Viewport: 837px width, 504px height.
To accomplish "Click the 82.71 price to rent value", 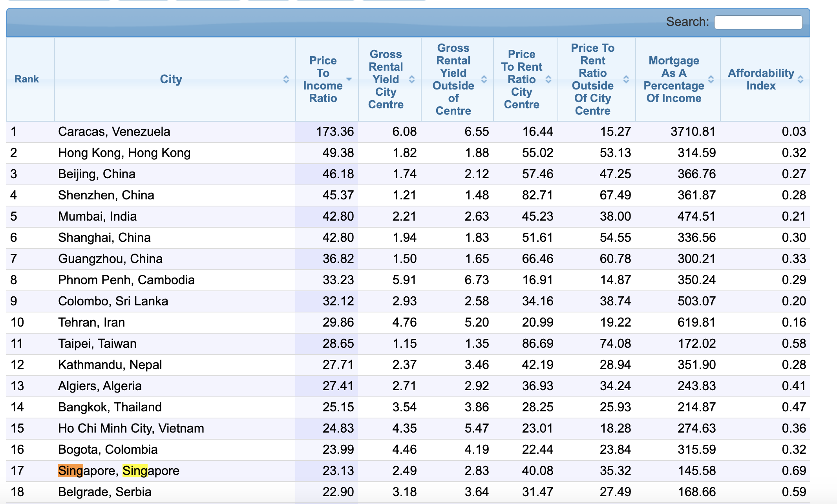I will [537, 195].
